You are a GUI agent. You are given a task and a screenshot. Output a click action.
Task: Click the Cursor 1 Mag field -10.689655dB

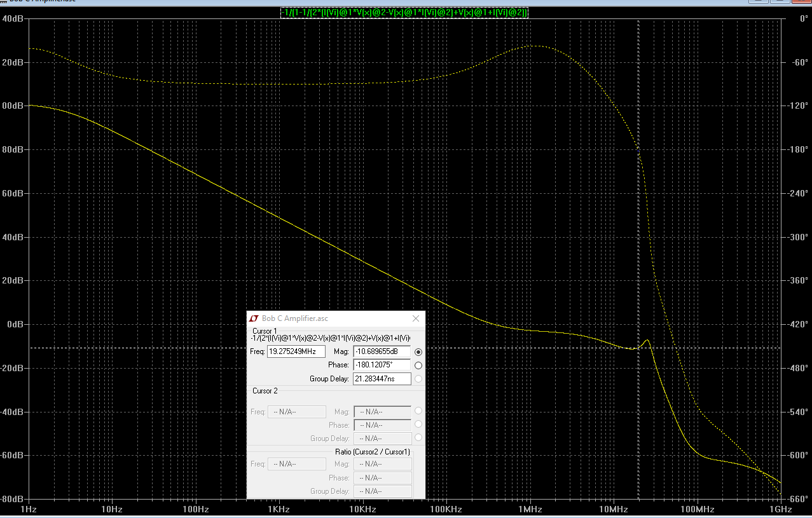point(382,351)
